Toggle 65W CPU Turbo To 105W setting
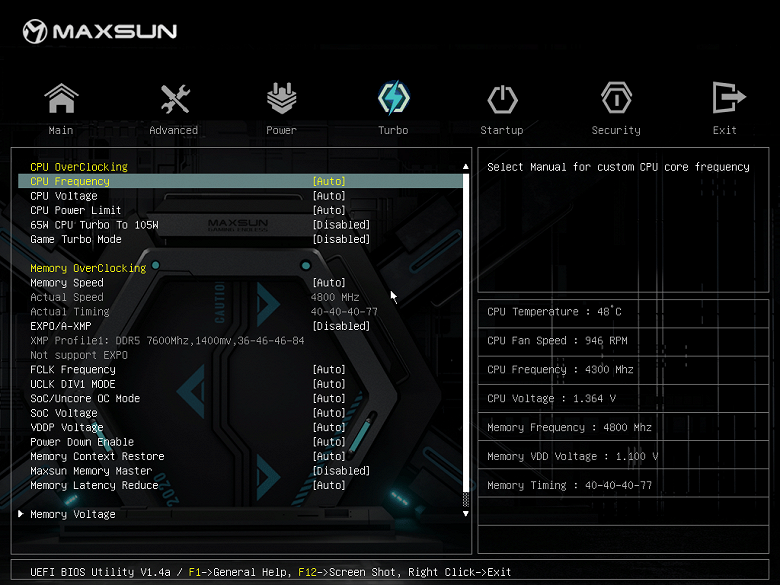 240,225
